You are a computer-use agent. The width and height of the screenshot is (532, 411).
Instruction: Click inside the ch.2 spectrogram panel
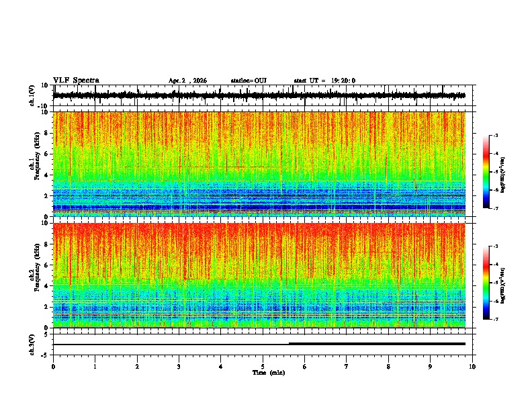pos(259,275)
